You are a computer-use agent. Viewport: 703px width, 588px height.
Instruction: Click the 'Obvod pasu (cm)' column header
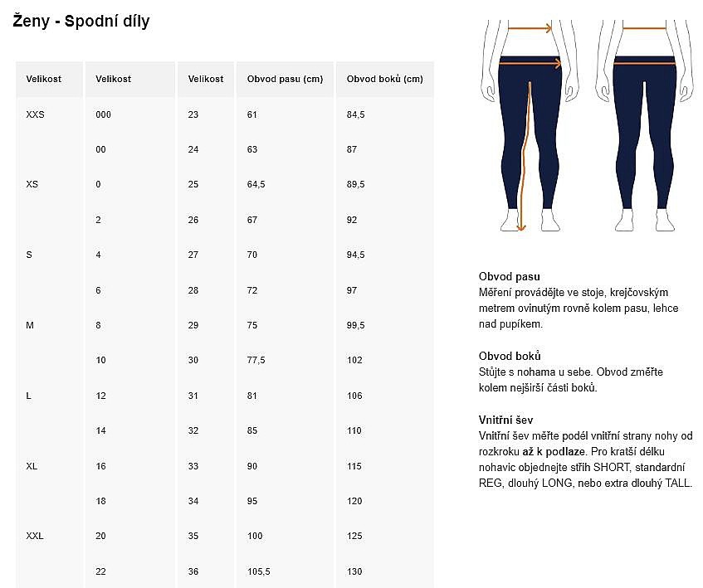pos(285,79)
